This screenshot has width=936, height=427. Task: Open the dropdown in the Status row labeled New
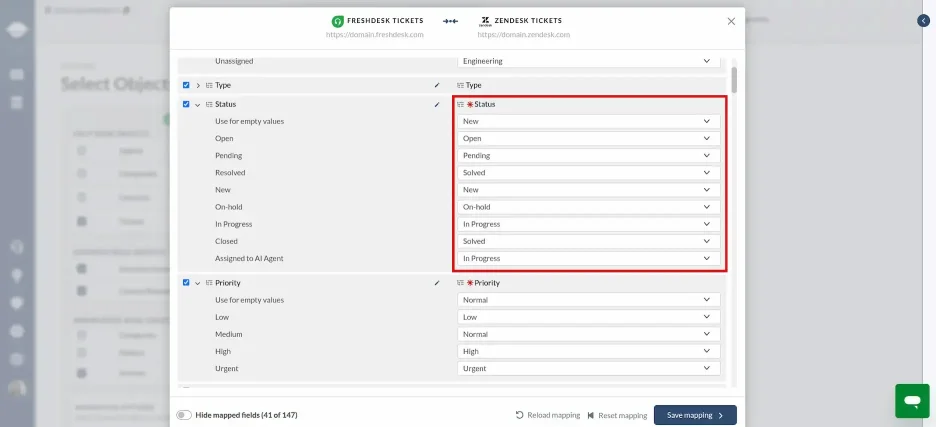pyautogui.click(x=589, y=190)
